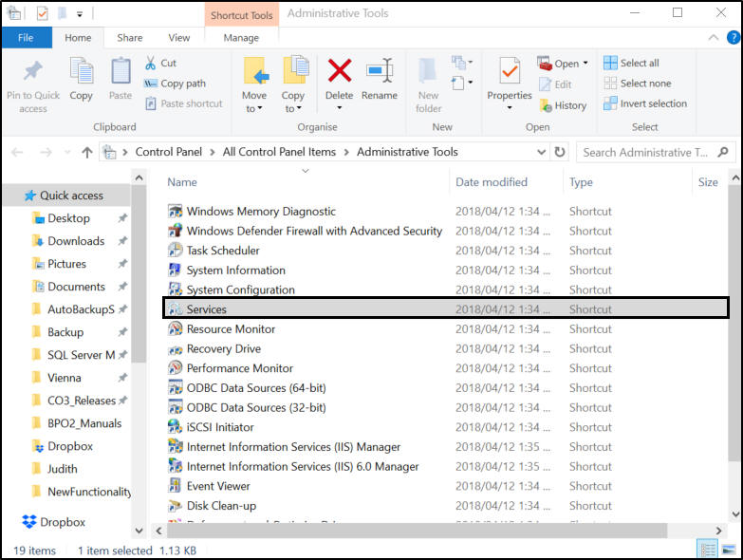Open the Manage tab

tap(241, 37)
